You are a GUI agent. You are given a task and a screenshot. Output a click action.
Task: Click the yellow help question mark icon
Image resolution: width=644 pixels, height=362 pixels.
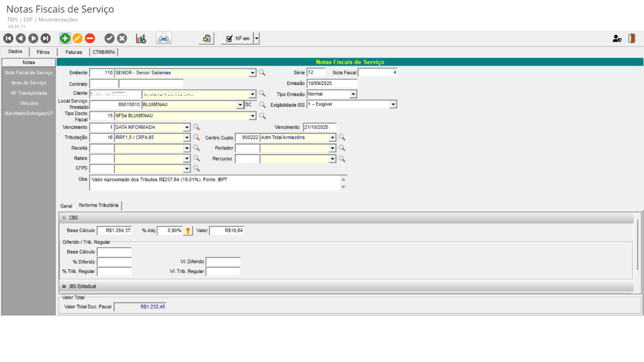[x=188, y=231]
